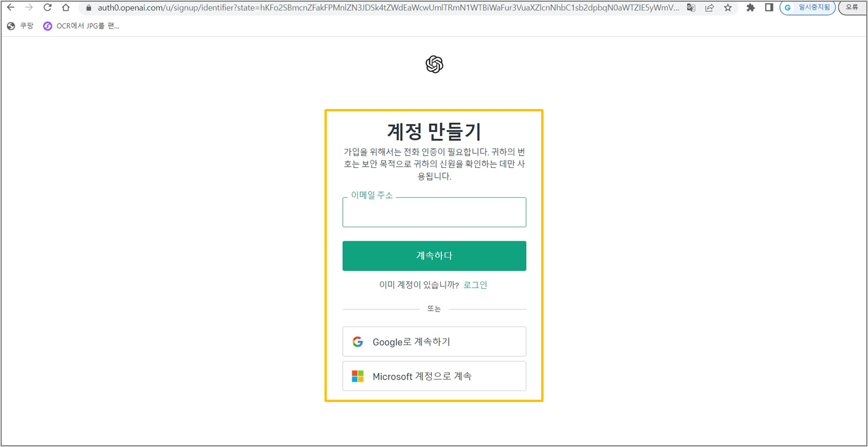868x447 pixels.
Task: Click the 일시중지됨 Google profile badge
Action: pos(807,8)
